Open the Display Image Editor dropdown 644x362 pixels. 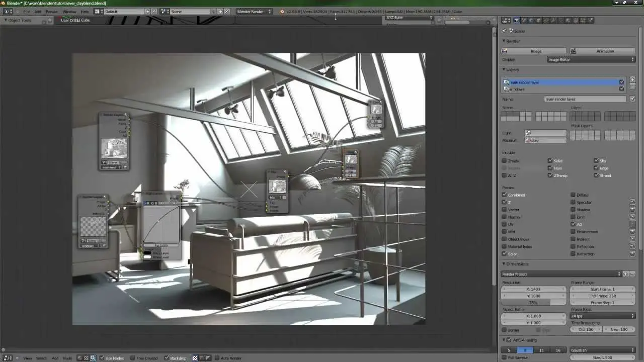pyautogui.click(x=591, y=59)
